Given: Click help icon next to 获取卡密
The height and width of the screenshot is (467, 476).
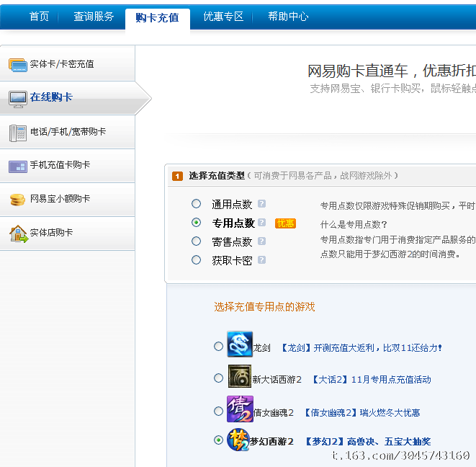Looking at the screenshot, I should coord(261,260).
